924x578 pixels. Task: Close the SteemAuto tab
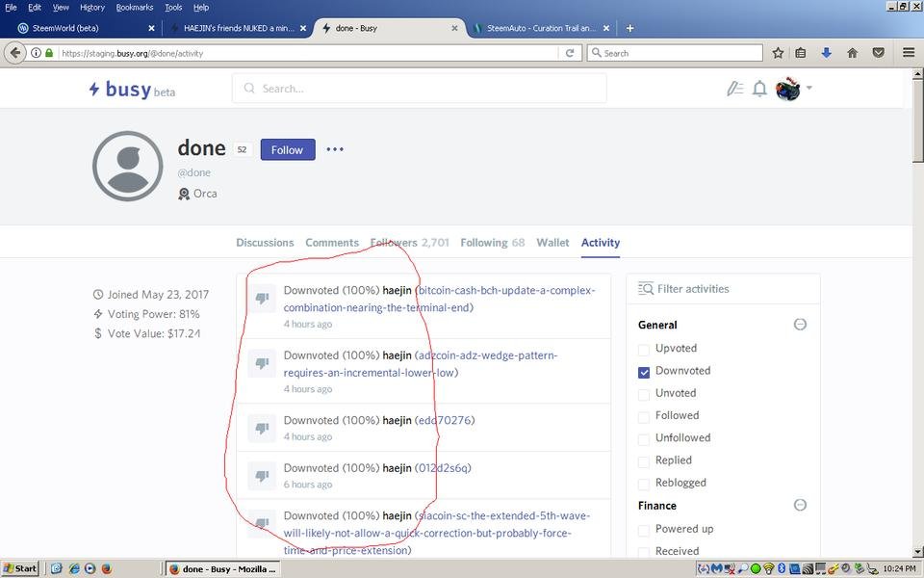(605, 28)
